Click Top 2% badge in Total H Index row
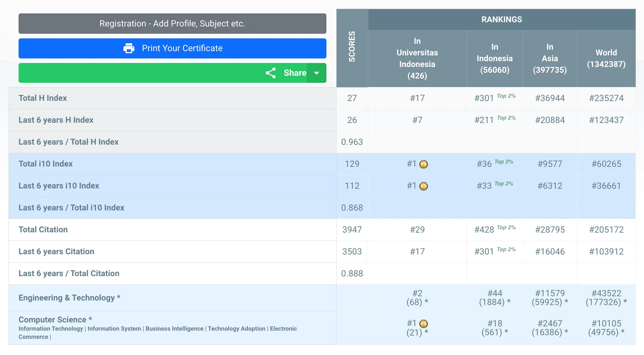The image size is (644, 355). [506, 96]
